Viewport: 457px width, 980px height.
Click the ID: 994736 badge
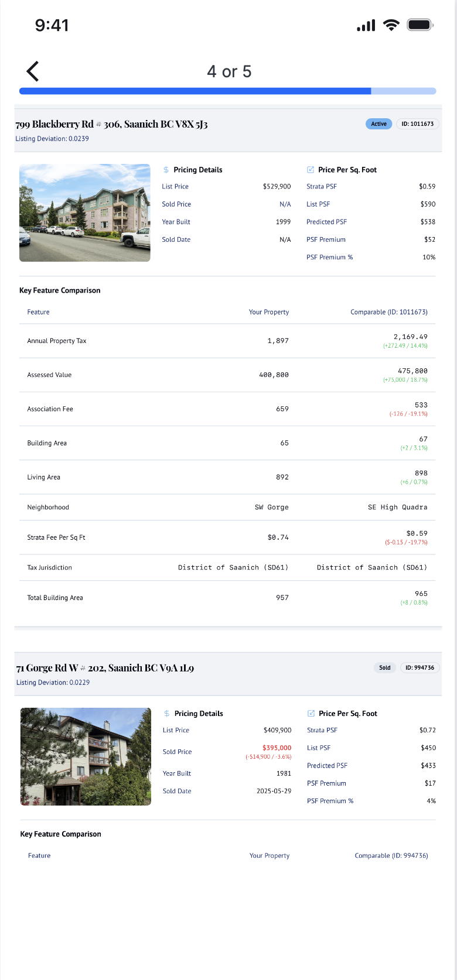(420, 667)
